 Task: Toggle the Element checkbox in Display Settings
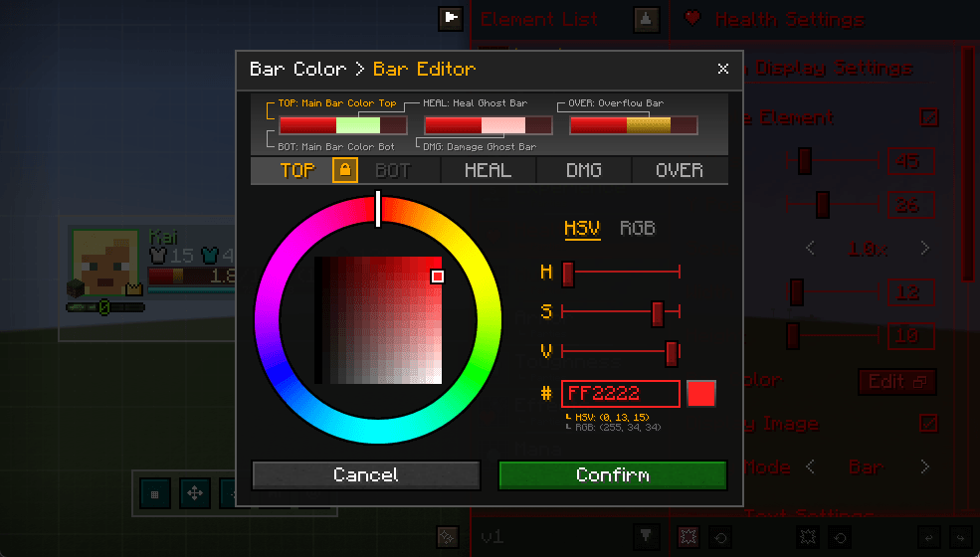[x=929, y=117]
